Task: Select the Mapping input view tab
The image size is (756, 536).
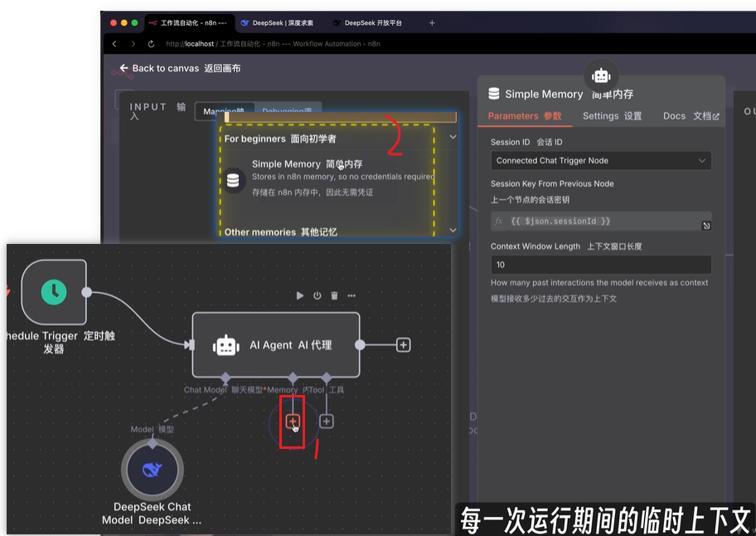Action: [224, 111]
